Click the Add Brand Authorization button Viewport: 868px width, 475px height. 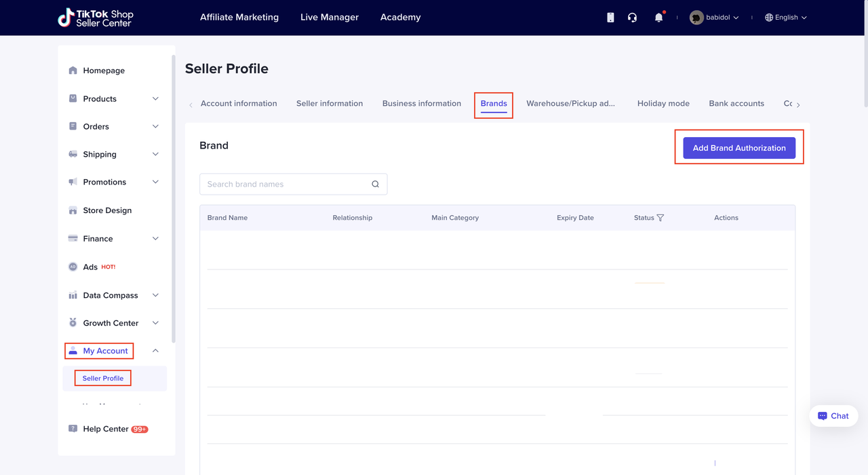point(738,148)
